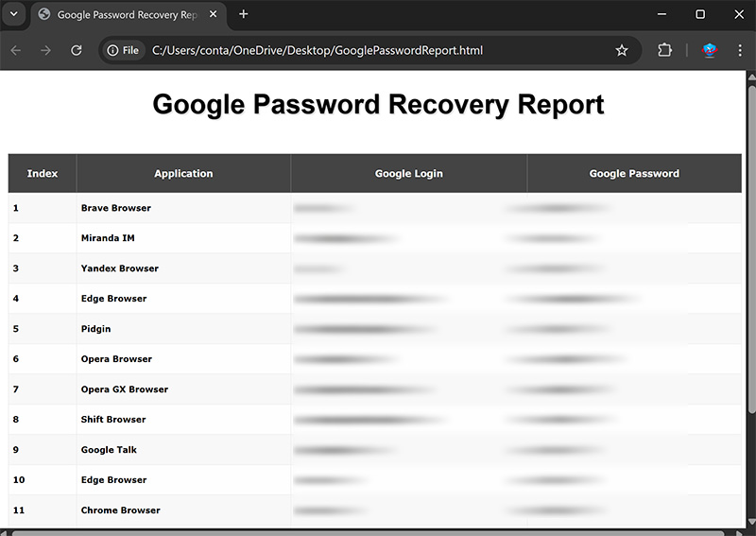The image size is (756, 536).
Task: Click the vertical scrollbar thumb
Action: coord(751,249)
